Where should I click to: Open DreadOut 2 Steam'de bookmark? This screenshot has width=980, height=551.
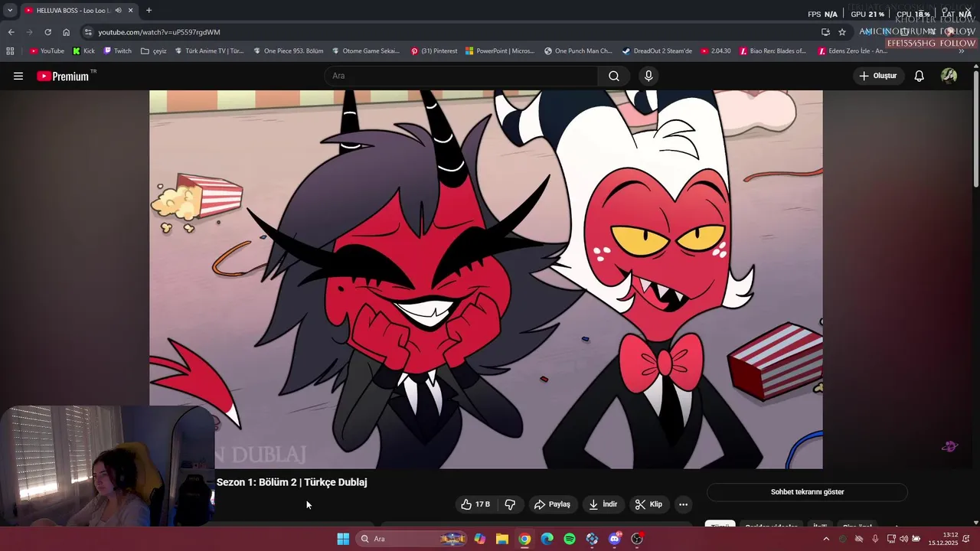tap(657, 51)
